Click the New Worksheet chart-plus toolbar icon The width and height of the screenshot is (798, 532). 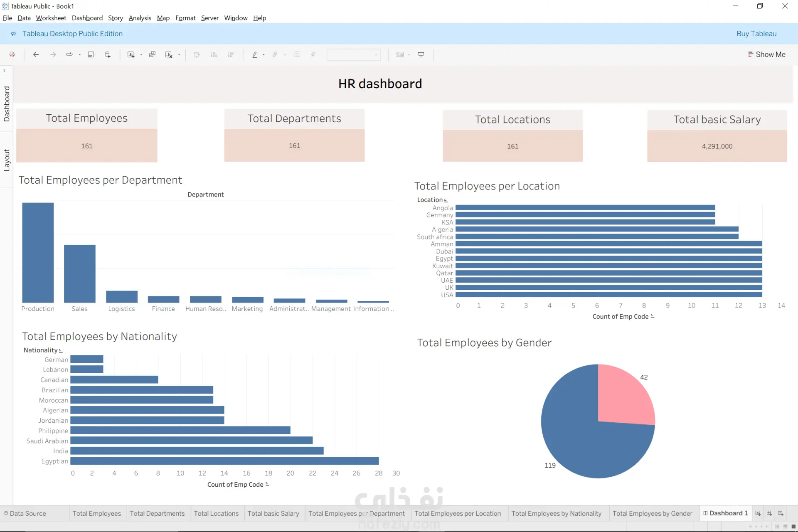click(x=131, y=54)
